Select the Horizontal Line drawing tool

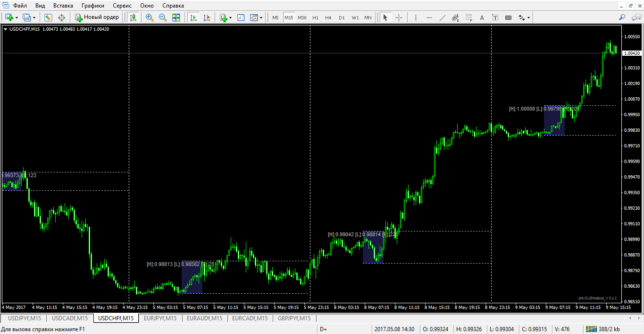[429, 17]
